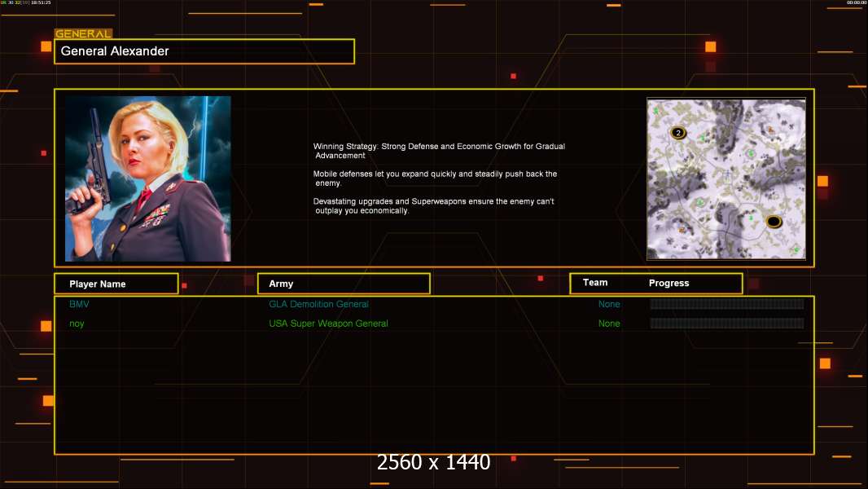Click the GENERAL label tag
The height and width of the screenshot is (489, 868).
pos(83,33)
